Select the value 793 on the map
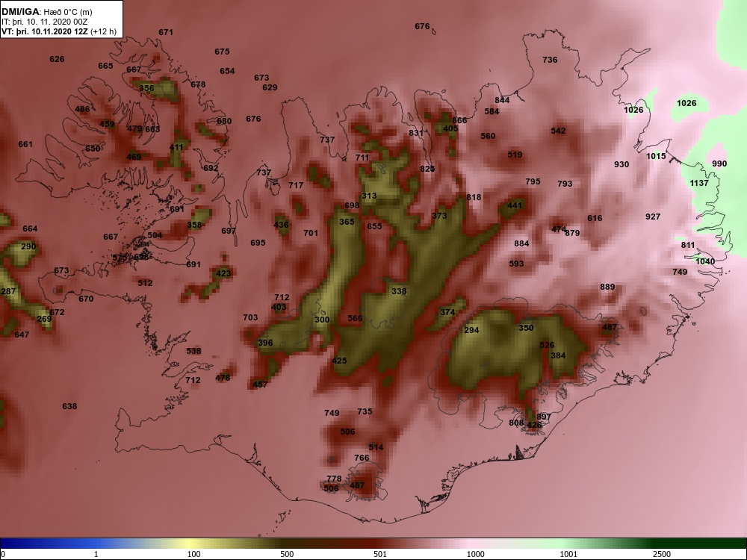This screenshot has width=747, height=560. [565, 184]
